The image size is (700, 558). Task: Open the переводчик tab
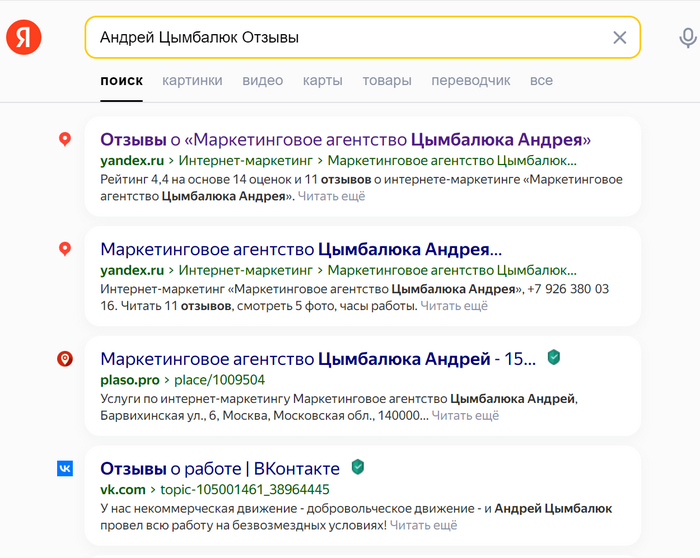pyautogui.click(x=471, y=80)
